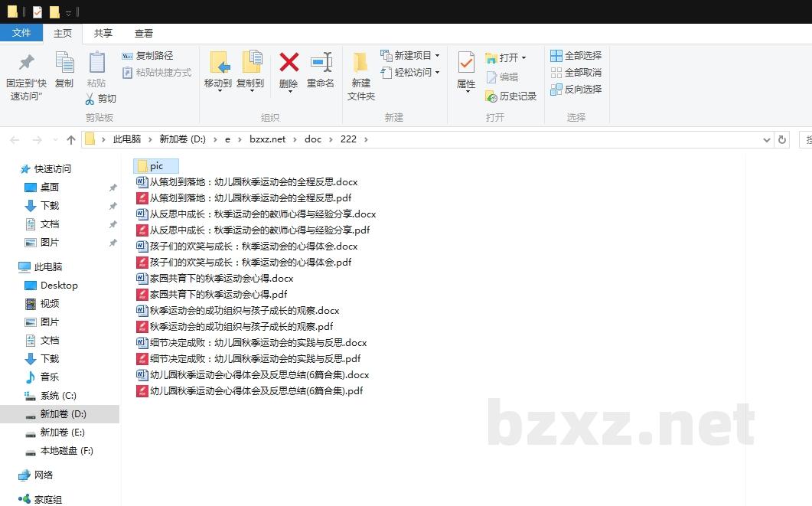Click the 复制路径 (Copy path) icon
The image size is (812, 506).
(x=127, y=56)
